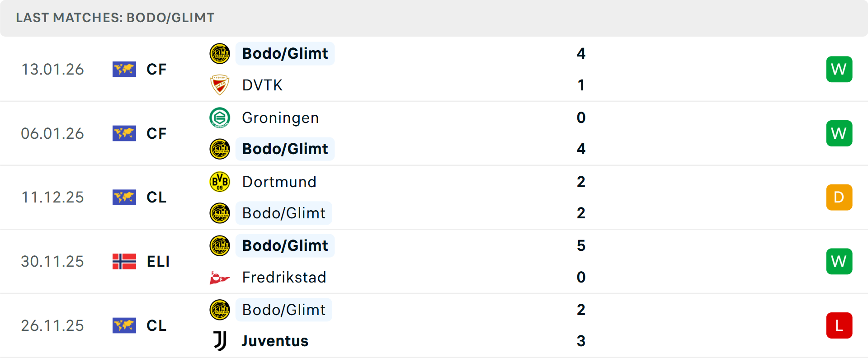The image size is (868, 358).
Task: Click the Dortmund BVB crest icon
Action: (x=220, y=182)
